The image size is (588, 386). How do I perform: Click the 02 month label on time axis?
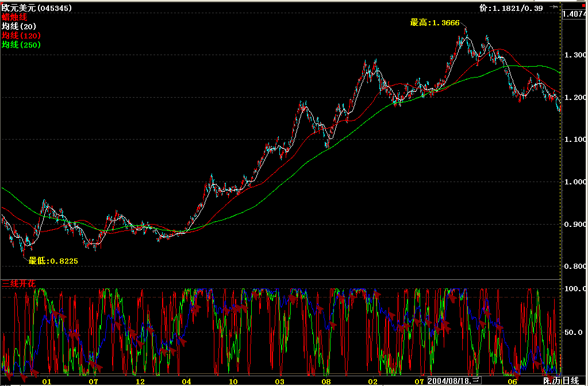(x=372, y=382)
